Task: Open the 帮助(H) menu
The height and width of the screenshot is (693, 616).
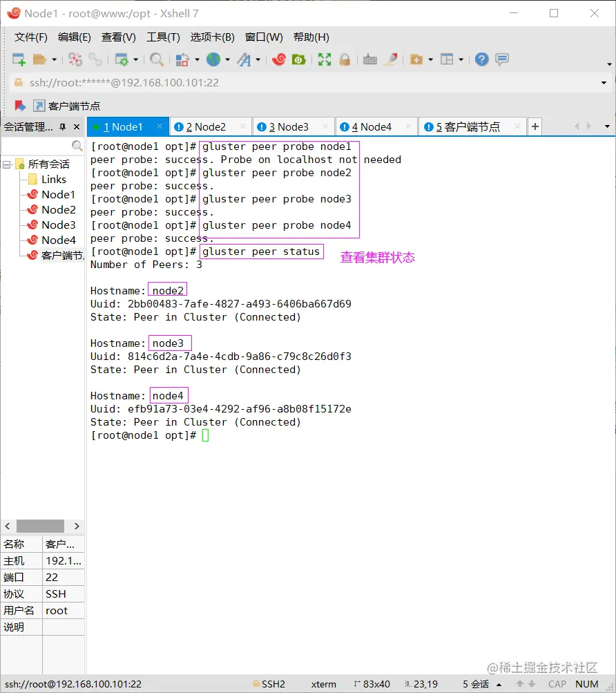Action: click(x=311, y=37)
